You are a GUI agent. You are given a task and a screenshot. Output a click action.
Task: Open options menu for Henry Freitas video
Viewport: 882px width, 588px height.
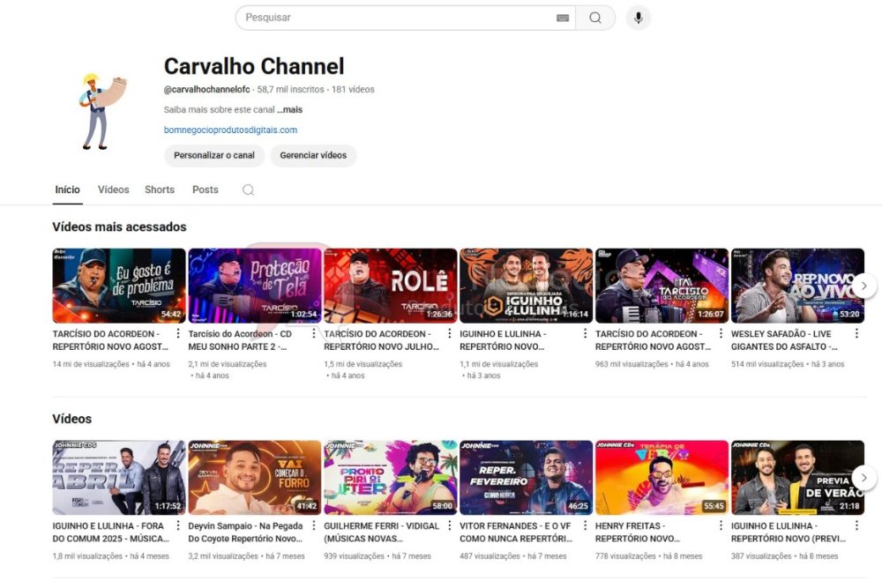tap(721, 525)
